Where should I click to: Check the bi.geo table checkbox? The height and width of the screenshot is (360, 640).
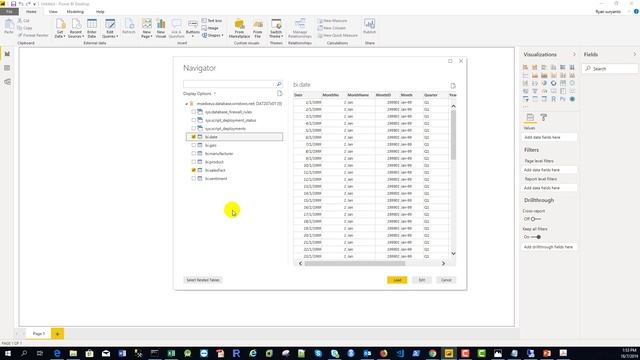point(193,145)
